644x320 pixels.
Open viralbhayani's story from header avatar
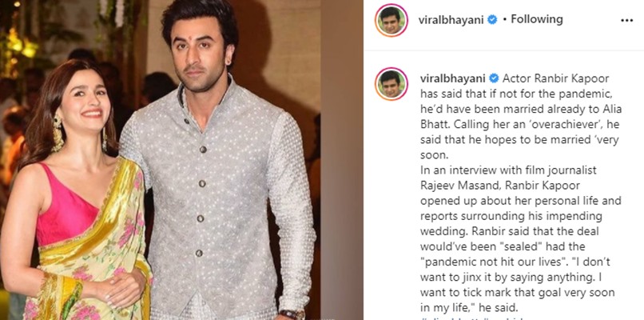(x=391, y=20)
